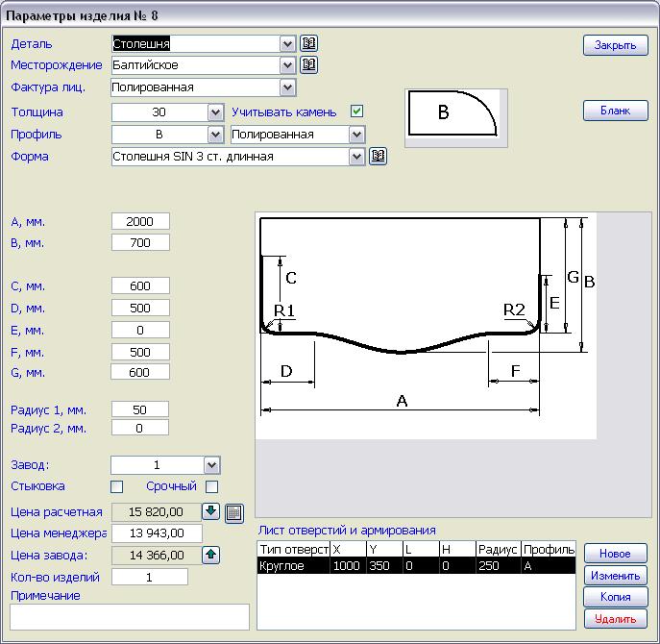660x644 pixels.
Task: Click the D, мм. input field
Action: (x=140, y=308)
